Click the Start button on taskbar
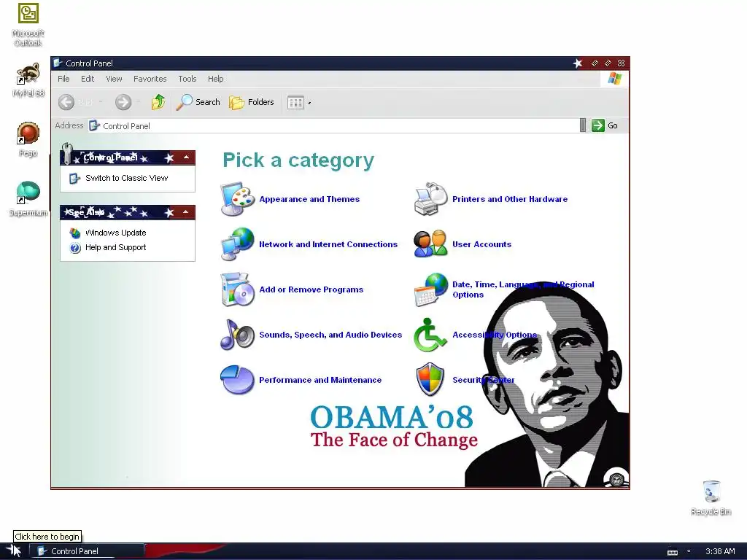This screenshot has height=560, width=747. point(14,551)
